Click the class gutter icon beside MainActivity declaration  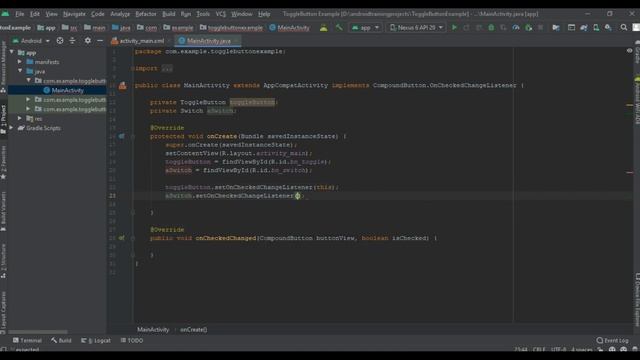click(122, 85)
